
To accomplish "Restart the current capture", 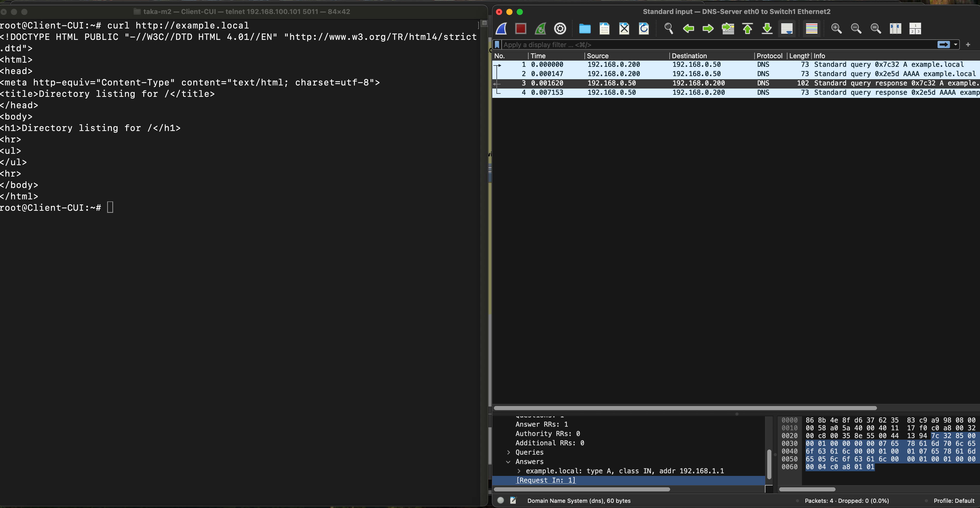I will [540, 28].
